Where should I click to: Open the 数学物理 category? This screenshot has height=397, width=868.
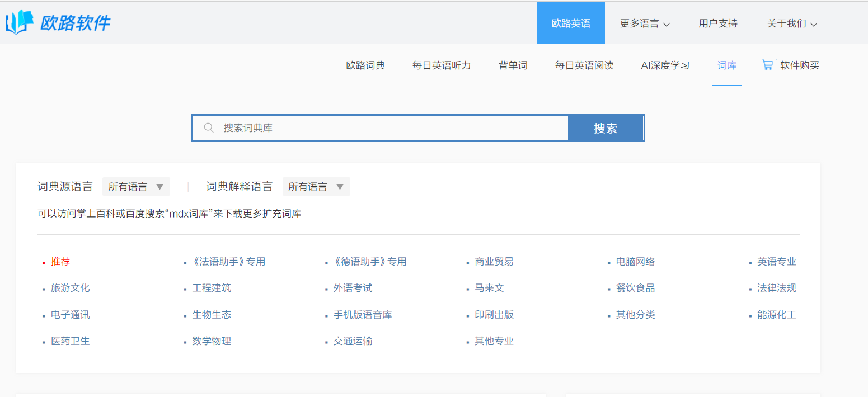(x=212, y=341)
